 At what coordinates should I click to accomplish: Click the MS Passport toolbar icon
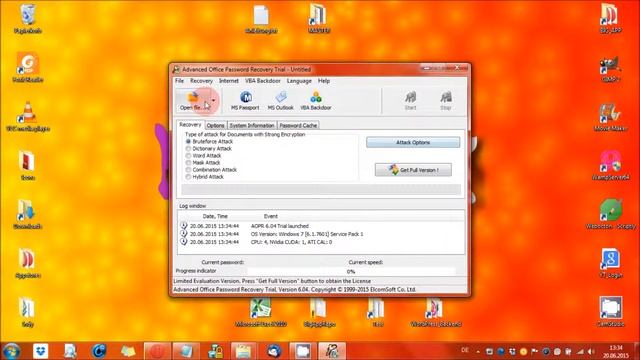245,100
